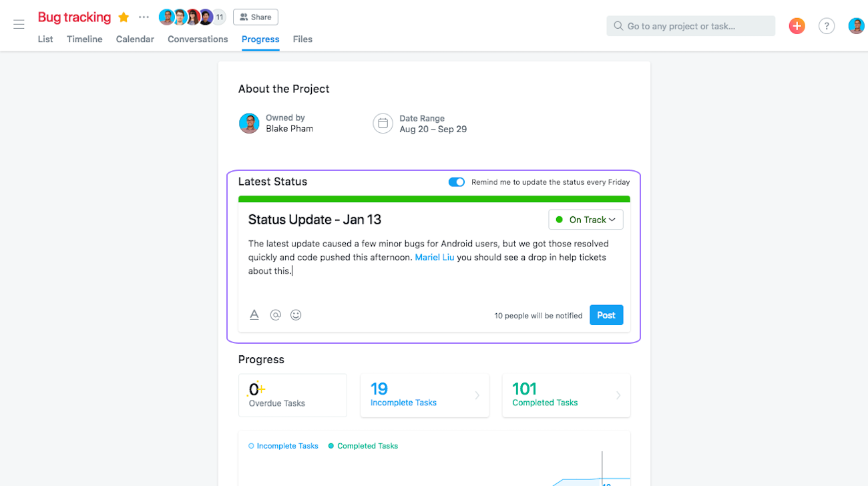The width and height of the screenshot is (868, 486).
Task: Open the Conversations tab
Action: [x=198, y=39]
